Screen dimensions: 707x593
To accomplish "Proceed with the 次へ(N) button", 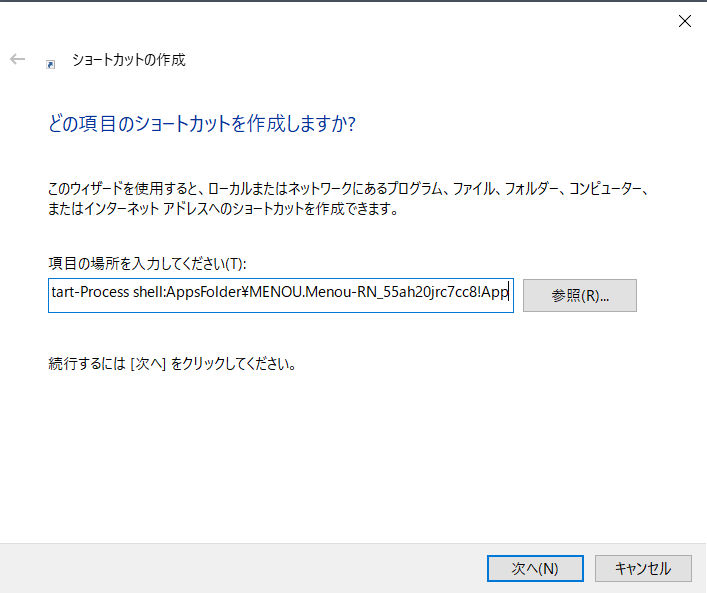I will point(535,568).
